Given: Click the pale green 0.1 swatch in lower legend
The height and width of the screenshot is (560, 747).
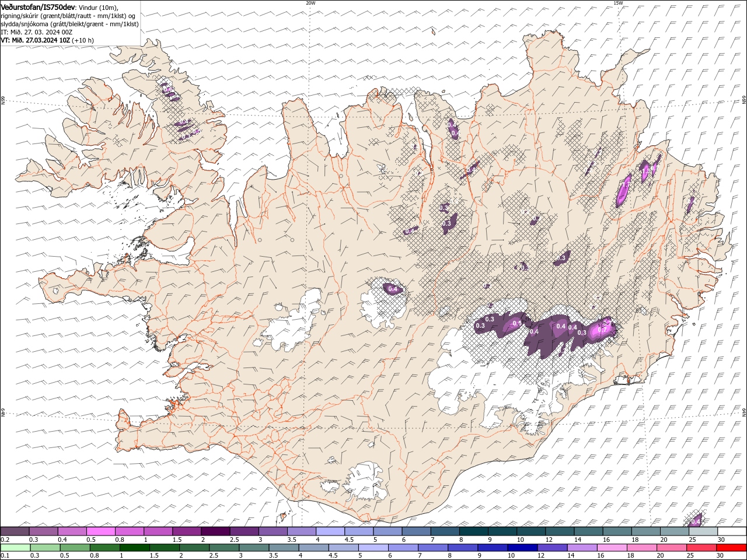Looking at the screenshot, I should coord(15,548).
